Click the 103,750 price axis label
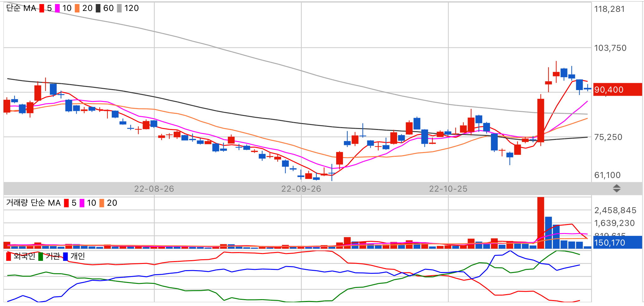 [610, 48]
